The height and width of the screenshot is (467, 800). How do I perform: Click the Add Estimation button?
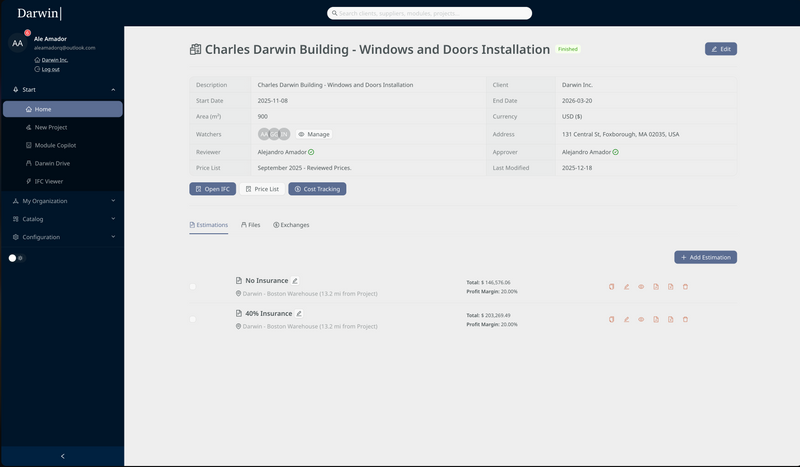click(705, 257)
